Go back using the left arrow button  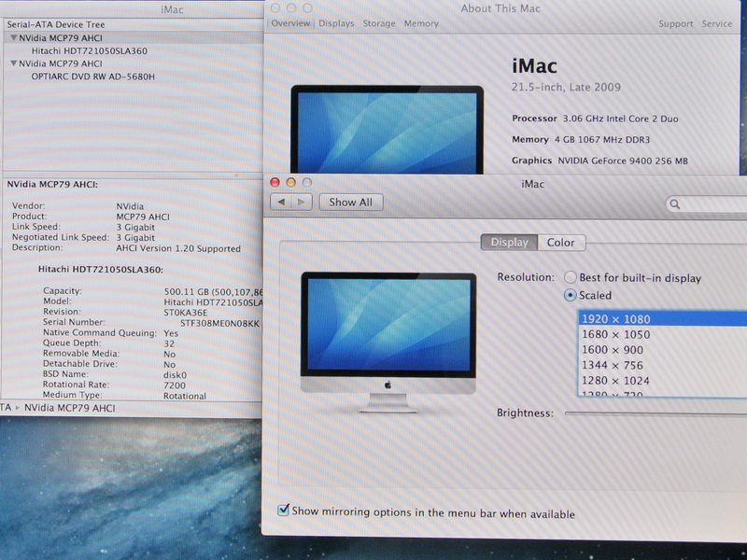coord(281,202)
